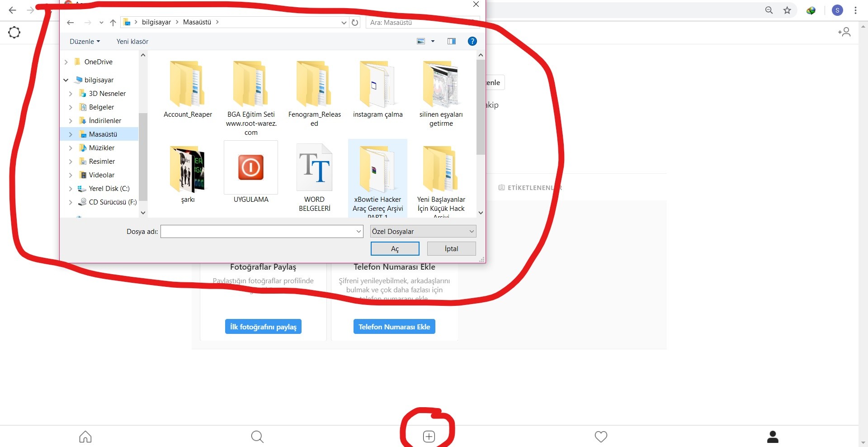Select Resimler in the navigation tree
The height and width of the screenshot is (447, 868).
click(x=102, y=162)
